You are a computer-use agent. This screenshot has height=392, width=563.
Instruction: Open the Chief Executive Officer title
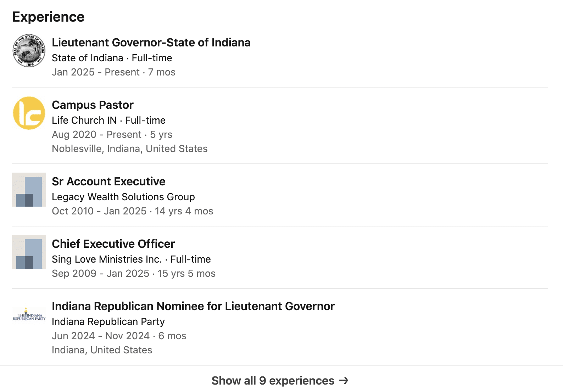[x=113, y=244]
